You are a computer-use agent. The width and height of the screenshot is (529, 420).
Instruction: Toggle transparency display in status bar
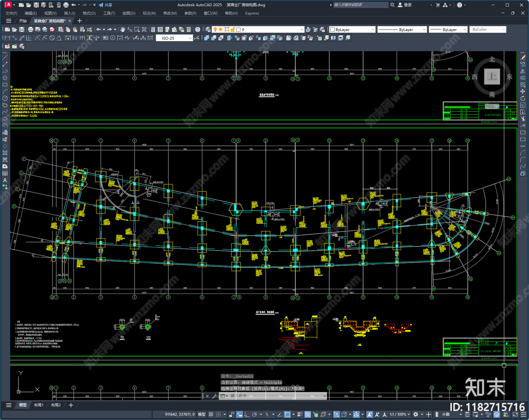point(307,414)
